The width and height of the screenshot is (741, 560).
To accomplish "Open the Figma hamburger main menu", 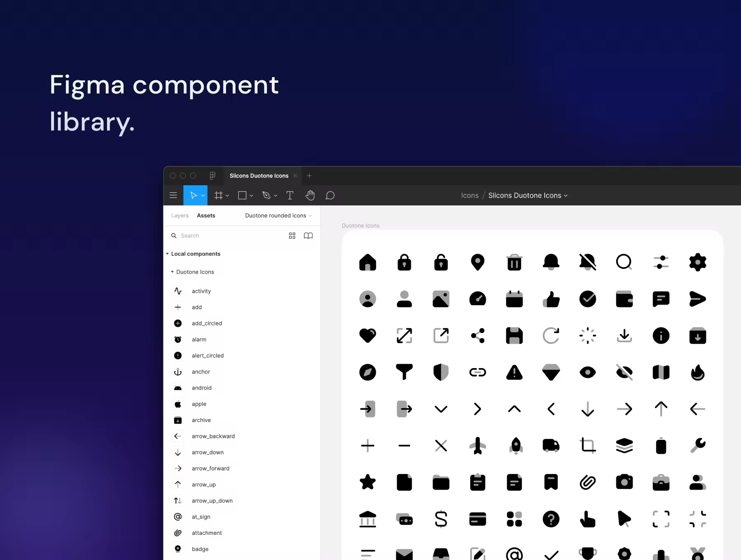I will 173,195.
